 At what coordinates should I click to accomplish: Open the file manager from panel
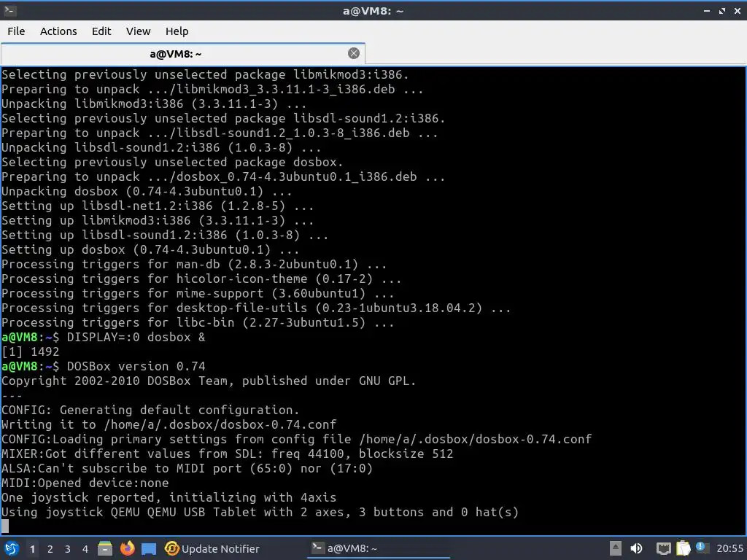(x=105, y=548)
